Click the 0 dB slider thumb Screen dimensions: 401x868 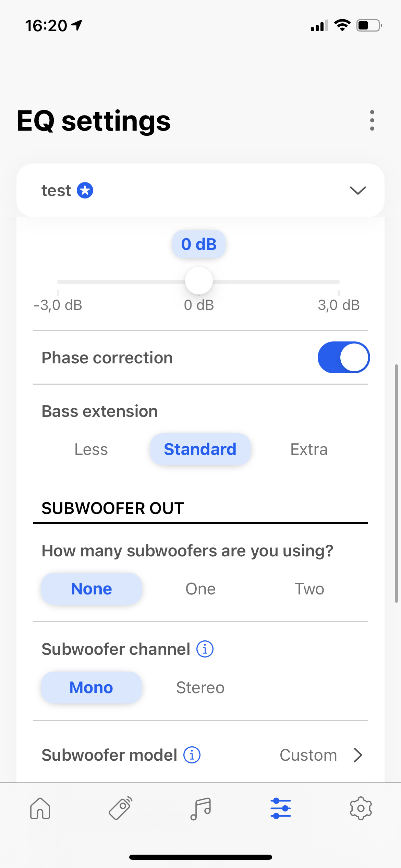click(199, 281)
